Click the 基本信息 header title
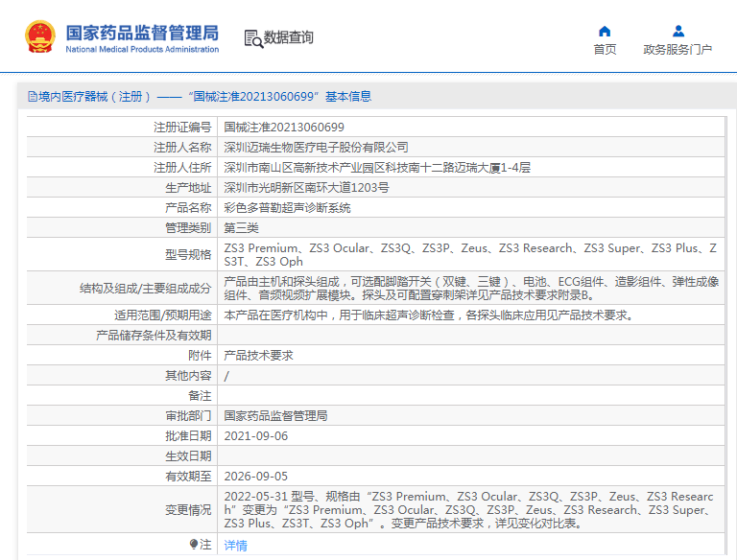737x560 pixels. tap(348, 96)
